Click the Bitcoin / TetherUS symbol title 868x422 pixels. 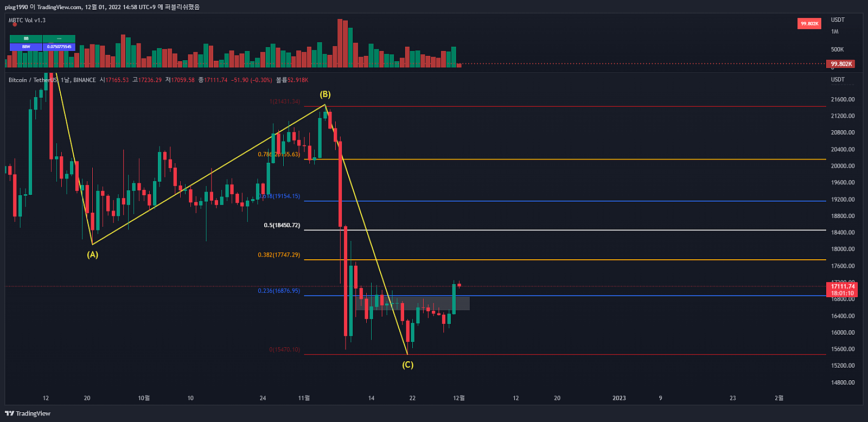pyautogui.click(x=33, y=80)
